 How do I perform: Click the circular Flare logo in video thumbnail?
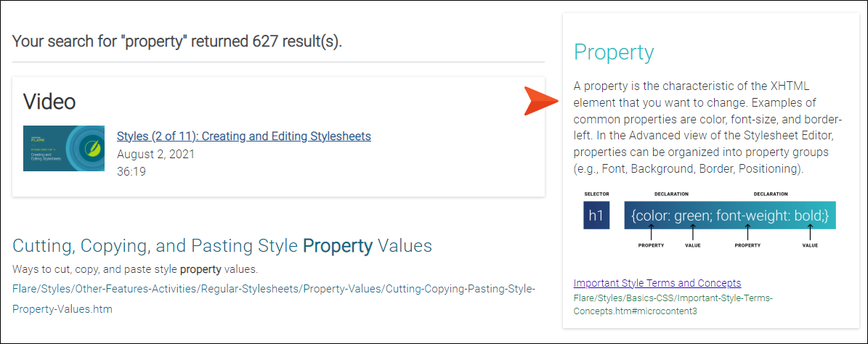[x=89, y=148]
